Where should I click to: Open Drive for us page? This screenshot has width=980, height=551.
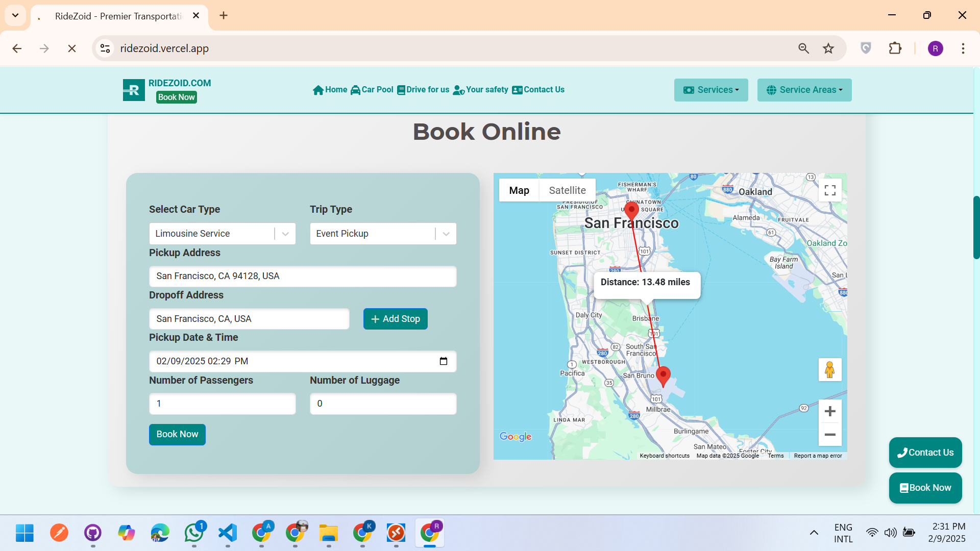(423, 90)
